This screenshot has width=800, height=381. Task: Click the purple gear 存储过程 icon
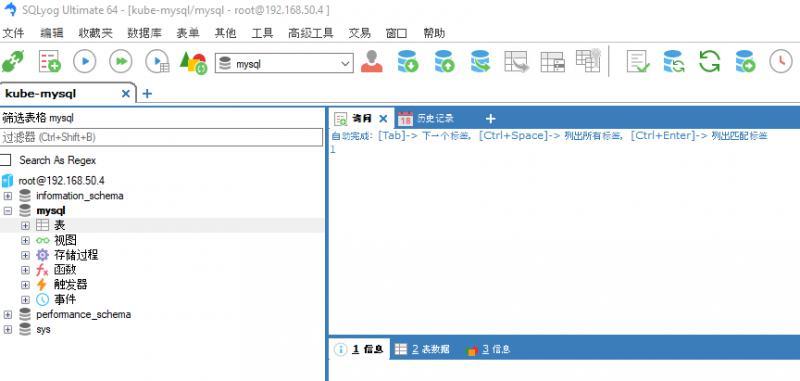[x=43, y=255]
